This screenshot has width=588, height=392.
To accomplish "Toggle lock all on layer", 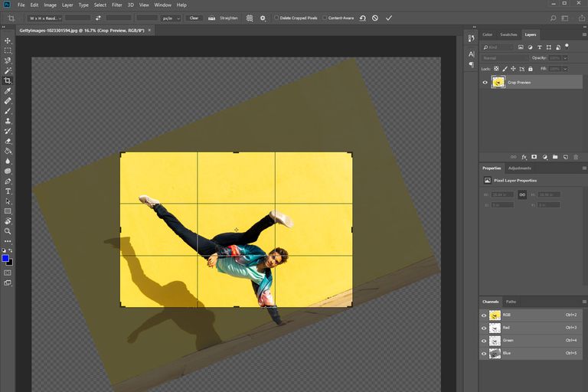I will 531,69.
